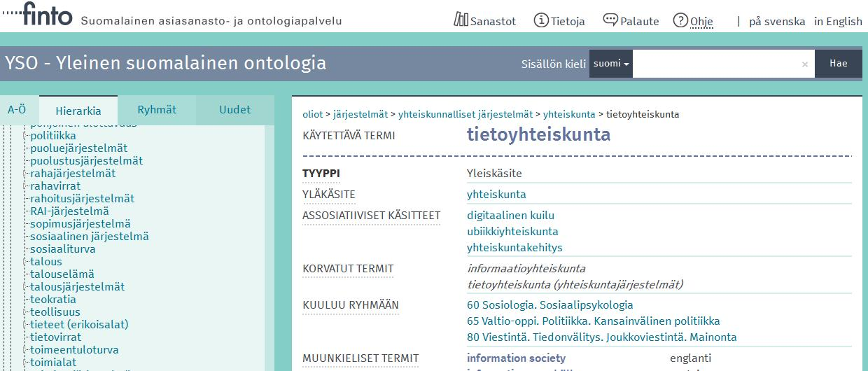868x371 pixels.
Task: Clear search field with x icon
Action: click(x=805, y=64)
